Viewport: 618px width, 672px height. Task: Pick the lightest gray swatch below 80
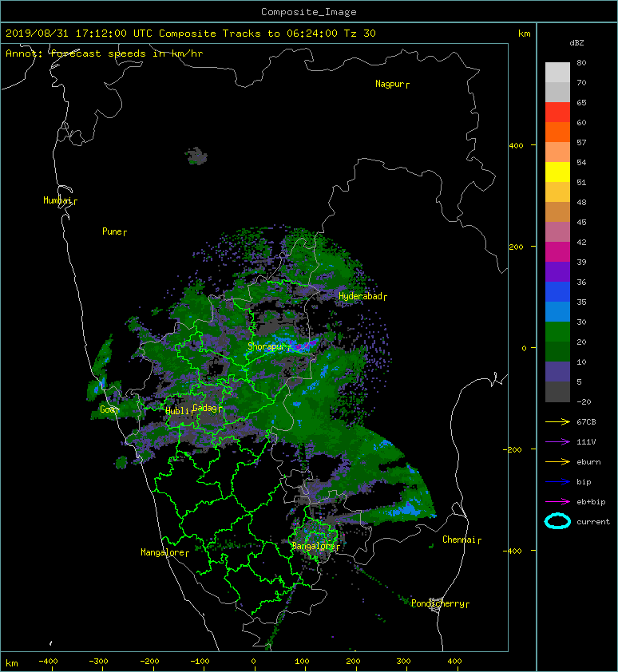click(x=557, y=72)
